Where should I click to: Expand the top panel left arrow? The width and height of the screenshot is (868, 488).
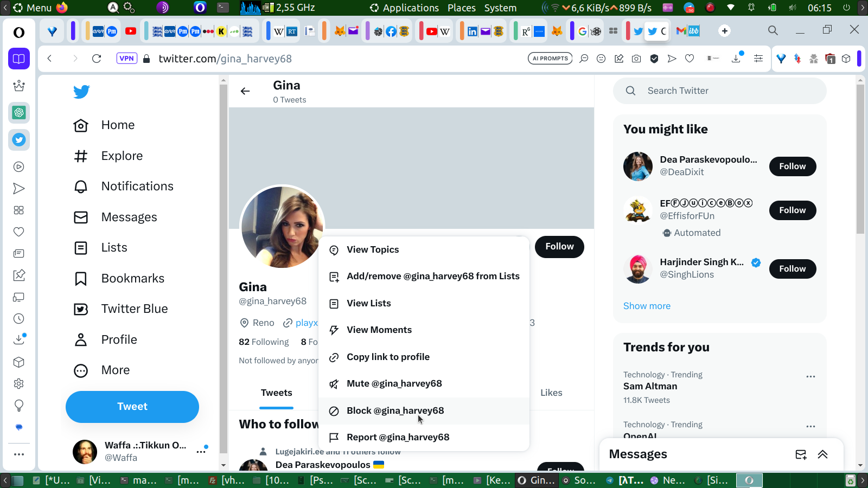(x=5, y=8)
